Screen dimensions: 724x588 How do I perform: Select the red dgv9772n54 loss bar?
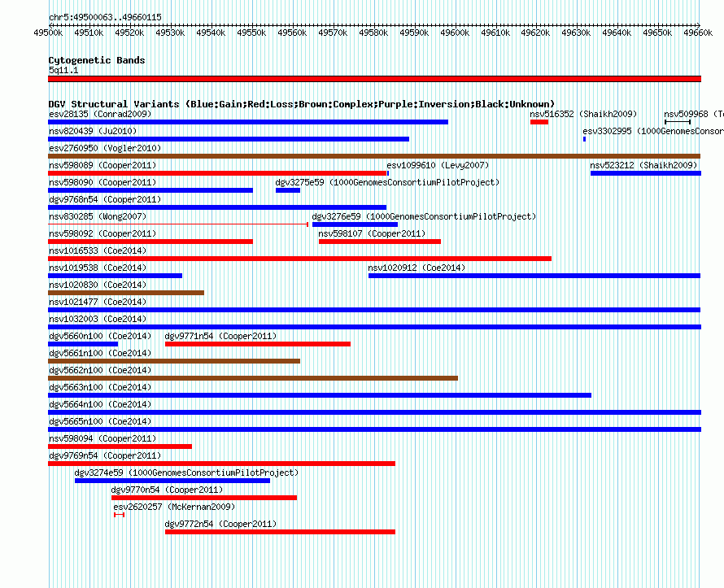pos(281,532)
